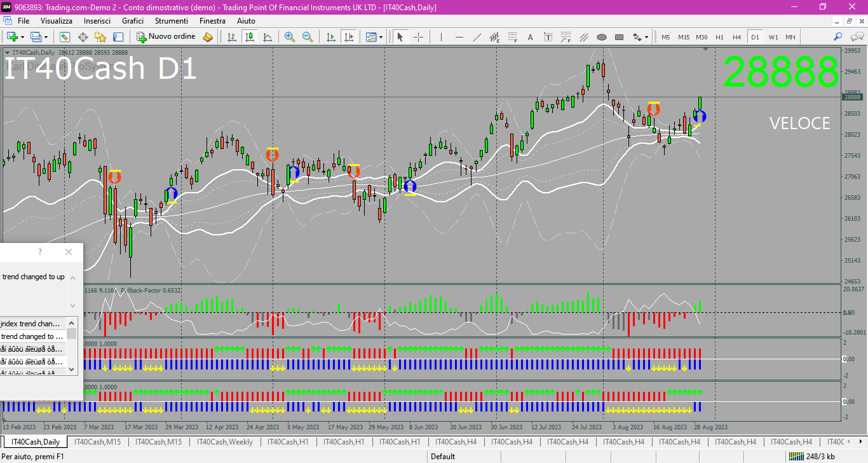This screenshot has height=463, width=868.
Task: Select the cursor arrow tool
Action: [400, 37]
